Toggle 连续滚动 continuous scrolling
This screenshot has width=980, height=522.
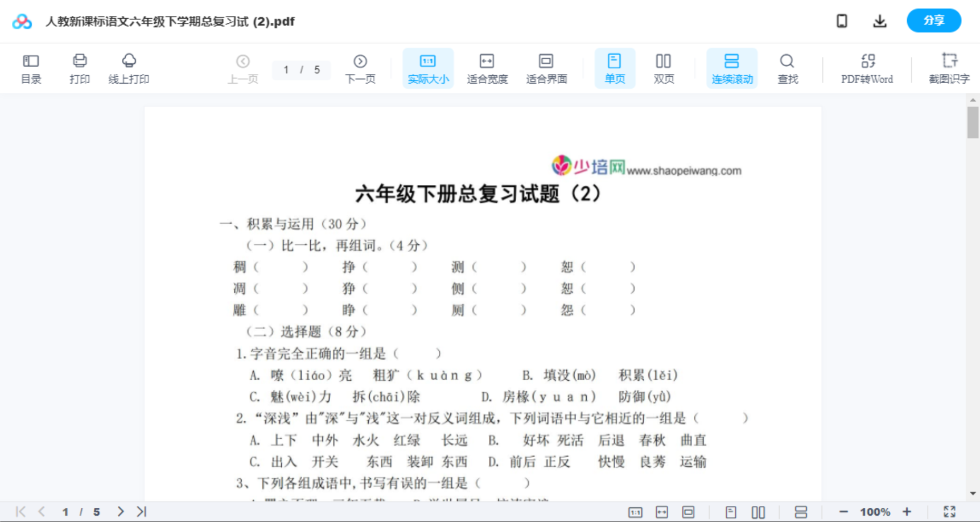click(732, 68)
